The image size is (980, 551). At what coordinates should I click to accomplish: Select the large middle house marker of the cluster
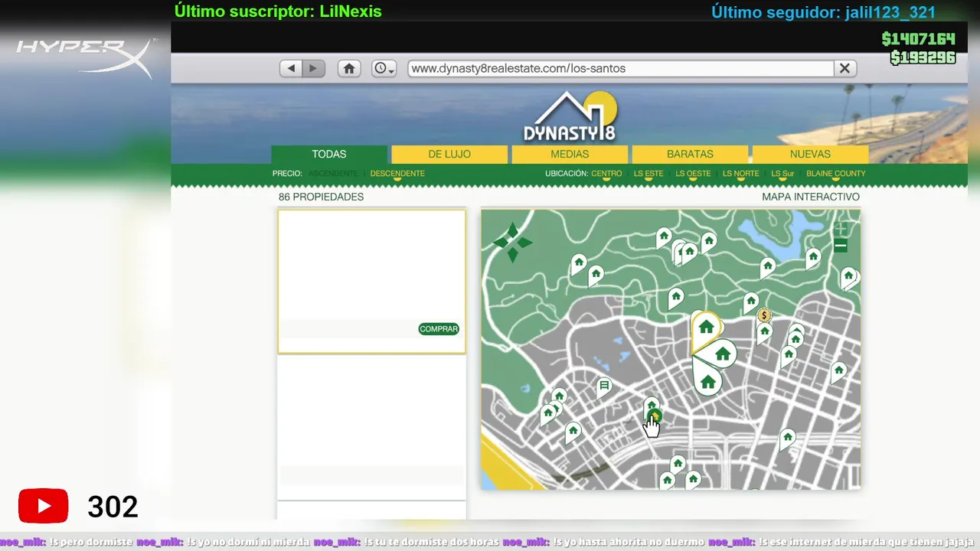coord(721,354)
